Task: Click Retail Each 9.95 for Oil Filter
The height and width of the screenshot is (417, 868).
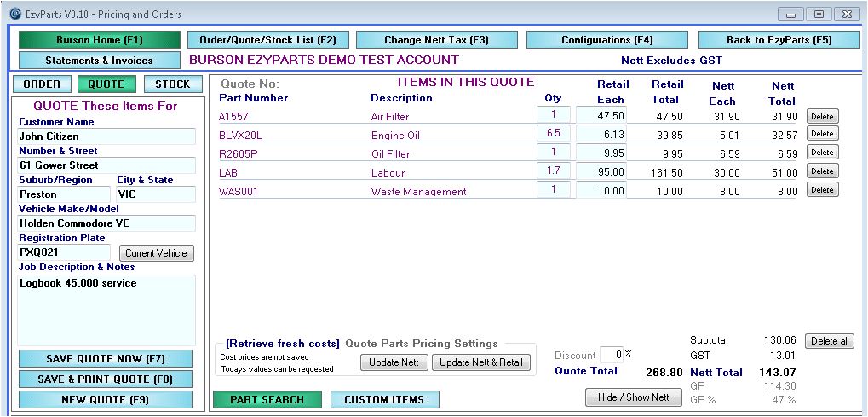Action: point(601,152)
